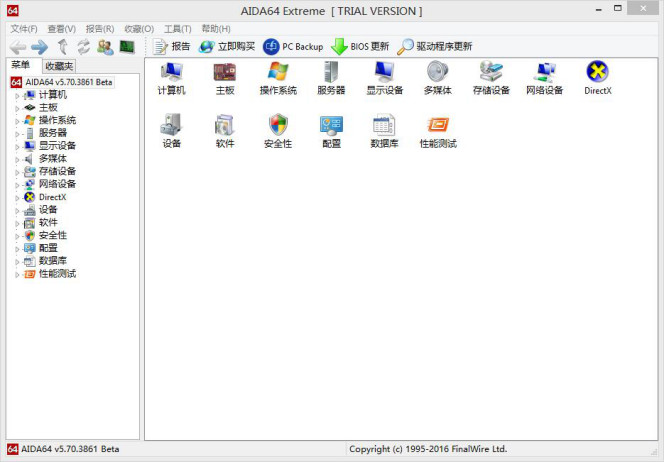Expand the 主板 tree node arrow
This screenshot has height=462, width=664.
click(x=17, y=108)
